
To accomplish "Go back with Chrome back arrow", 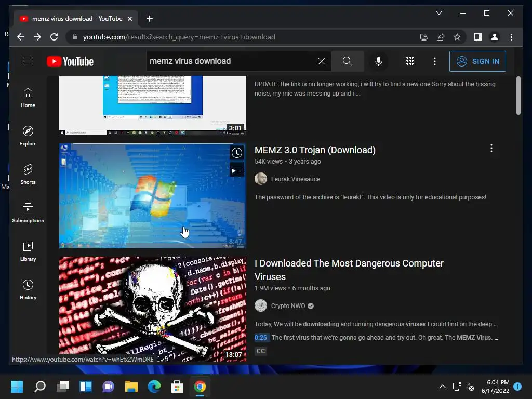I will pos(21,37).
